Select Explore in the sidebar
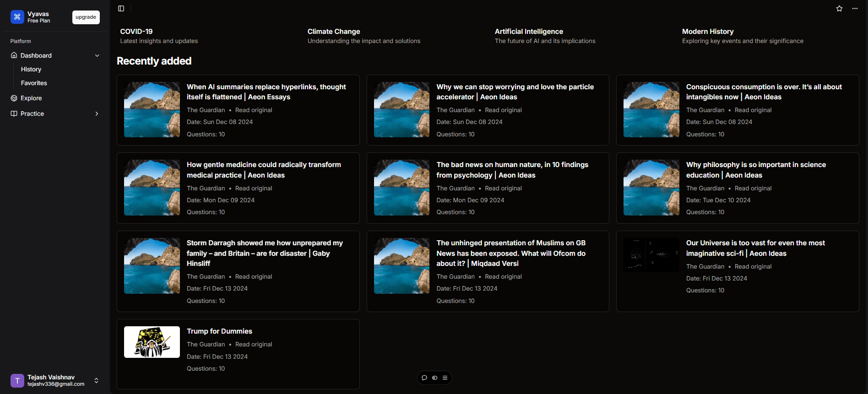Viewport: 868px width, 394px height. click(x=31, y=98)
